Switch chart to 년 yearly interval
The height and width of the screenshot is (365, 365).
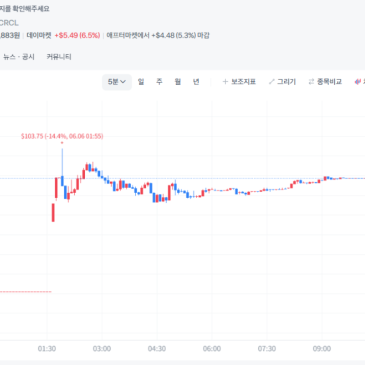196,82
